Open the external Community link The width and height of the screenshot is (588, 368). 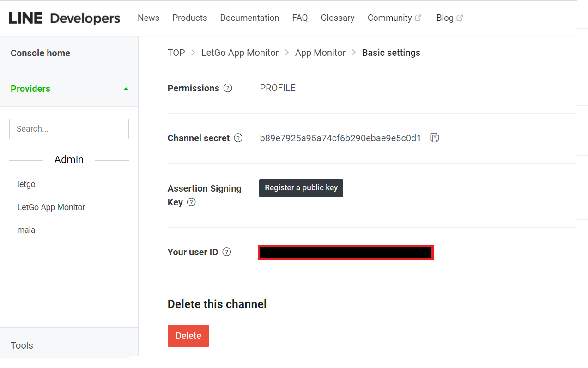click(x=394, y=18)
